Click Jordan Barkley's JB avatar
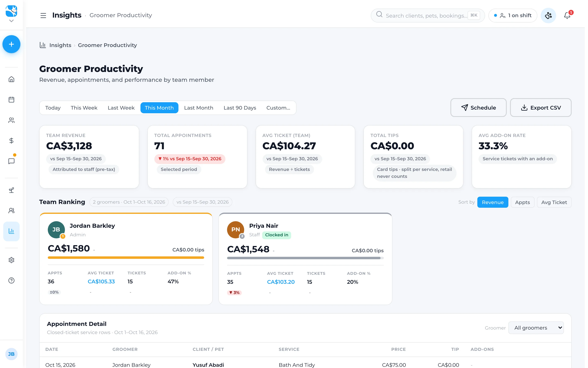 coord(56,230)
